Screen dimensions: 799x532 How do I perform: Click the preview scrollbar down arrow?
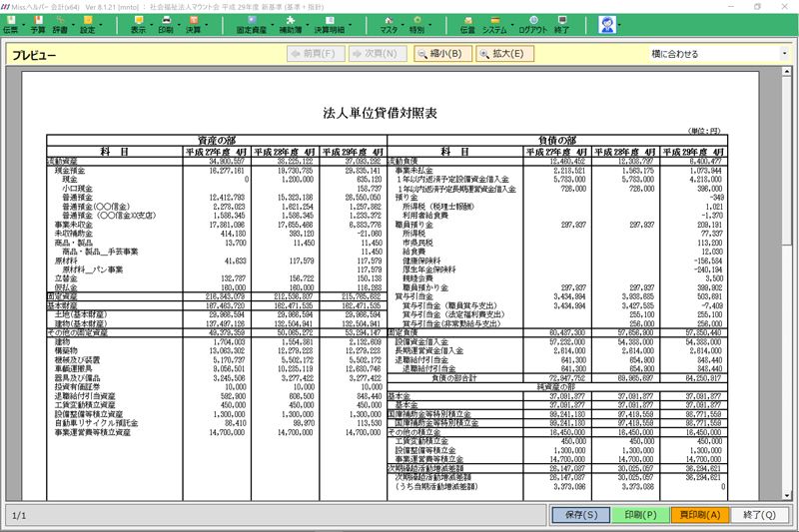click(x=787, y=495)
